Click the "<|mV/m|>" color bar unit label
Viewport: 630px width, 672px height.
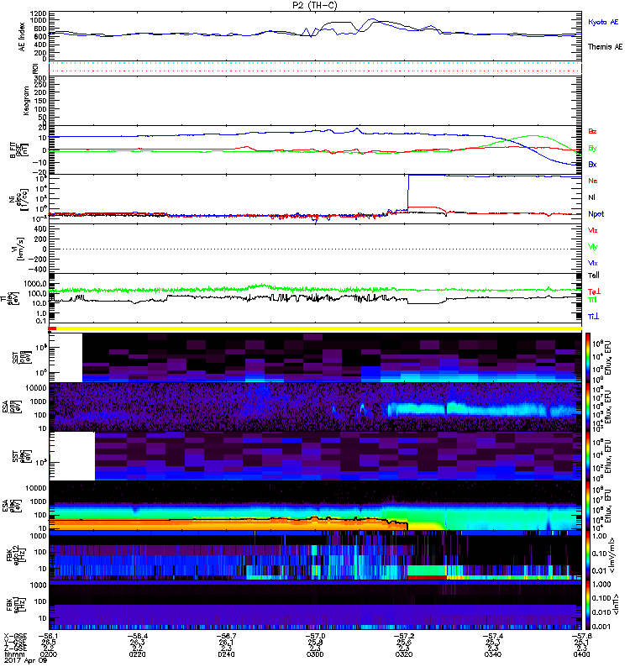click(614, 555)
